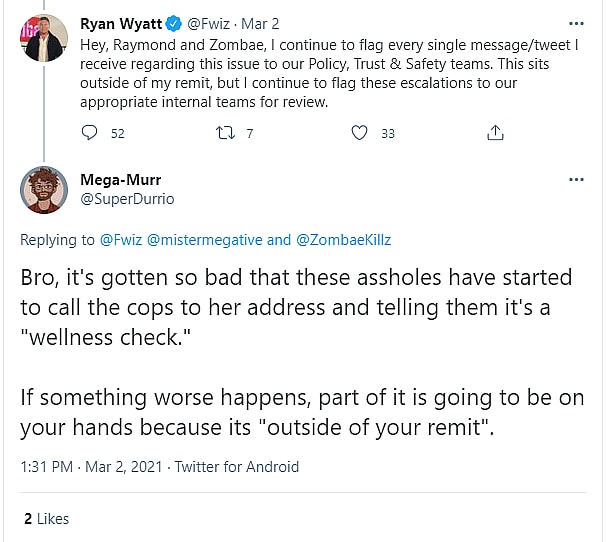Open @Fwiz mention in replying-to line

coord(122,240)
